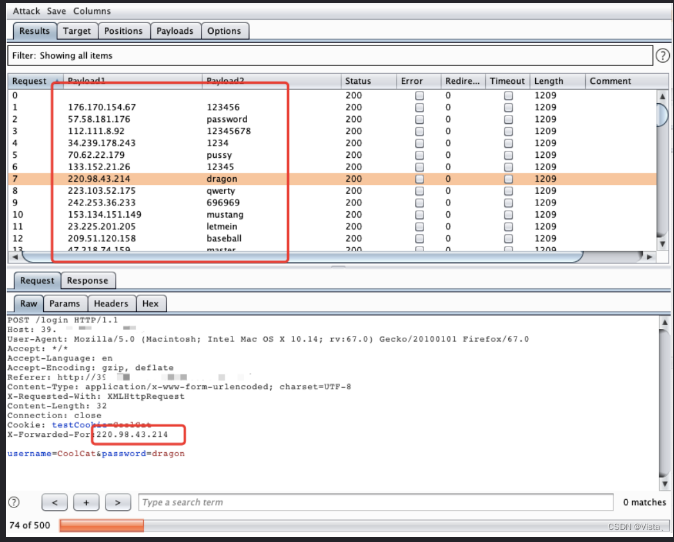Click results table vertical scrollbar thumb
The image size is (674, 542).
pyautogui.click(x=662, y=114)
